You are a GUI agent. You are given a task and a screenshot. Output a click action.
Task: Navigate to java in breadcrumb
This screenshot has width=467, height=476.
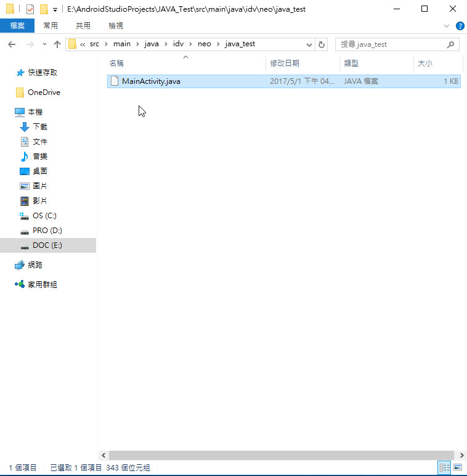pos(152,44)
